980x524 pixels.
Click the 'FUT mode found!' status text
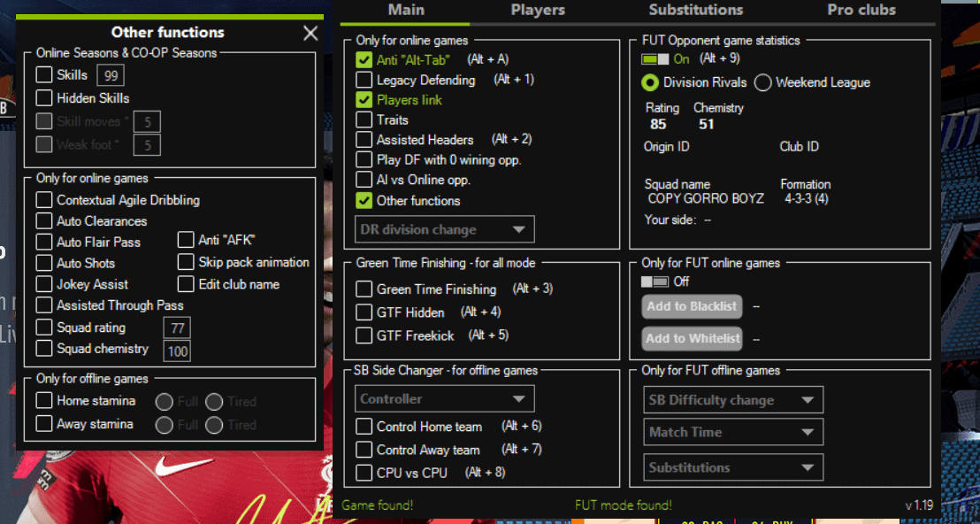(x=624, y=505)
